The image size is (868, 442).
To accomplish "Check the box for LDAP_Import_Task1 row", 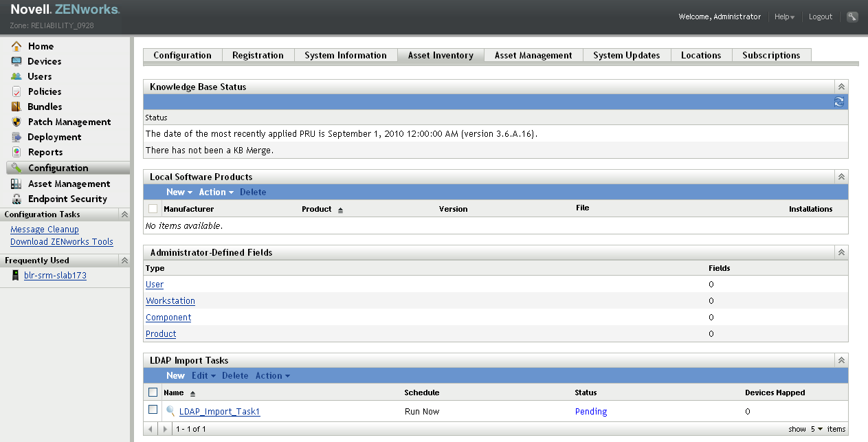I will (152, 411).
